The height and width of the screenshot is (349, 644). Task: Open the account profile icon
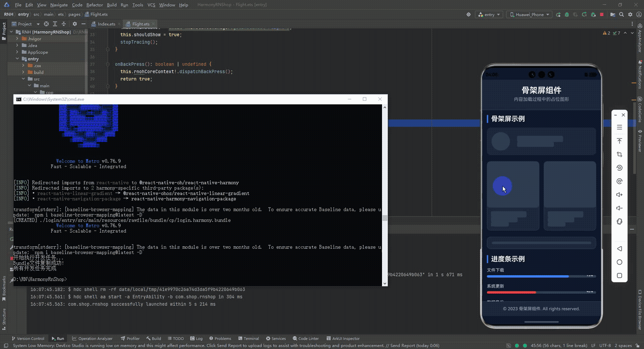coord(639,15)
